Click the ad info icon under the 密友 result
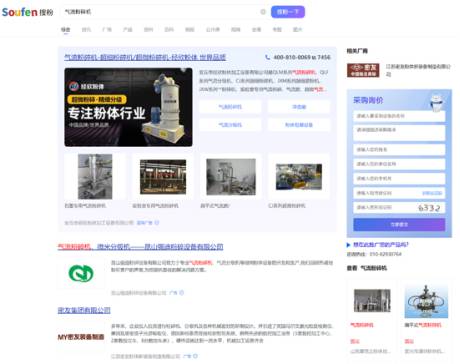 (x=196, y=356)
